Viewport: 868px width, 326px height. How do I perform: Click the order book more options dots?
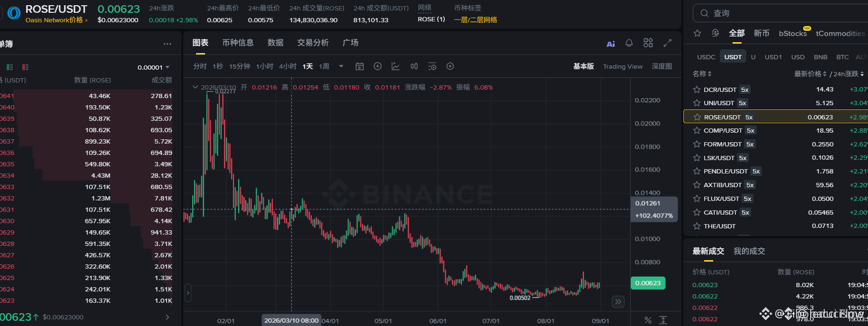click(168, 44)
